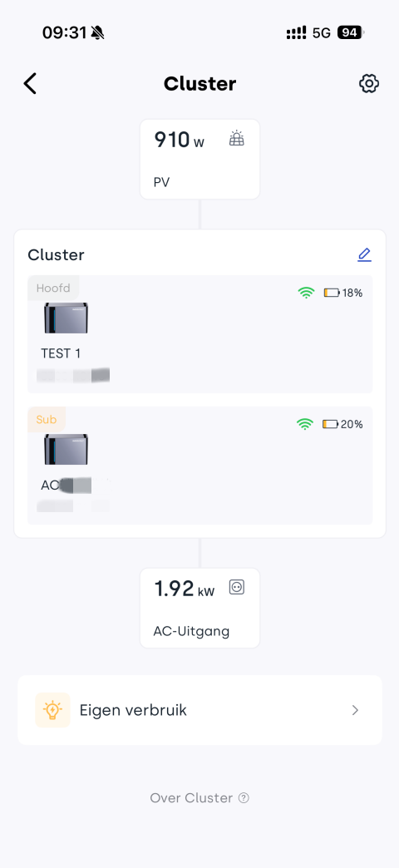Tap question mark beside Over Cluster
399x868 pixels.
244,797
